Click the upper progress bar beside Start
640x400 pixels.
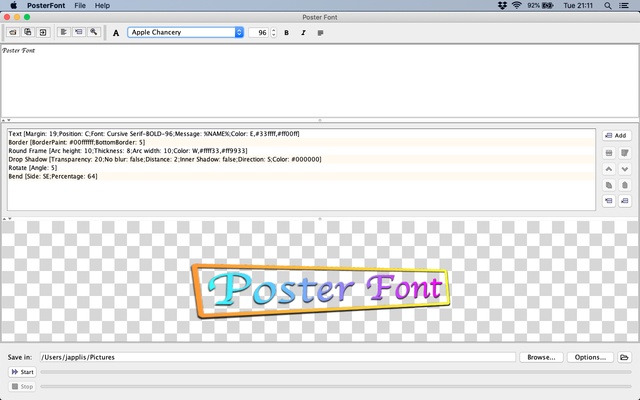point(336,372)
